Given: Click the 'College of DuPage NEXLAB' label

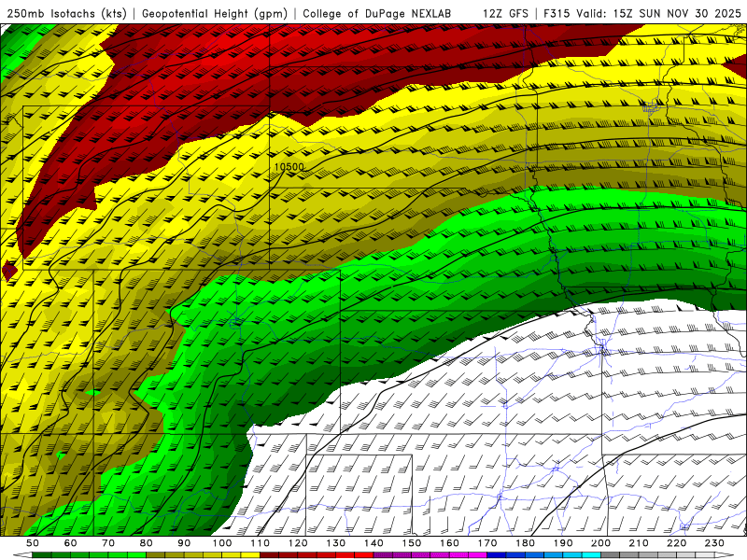Looking at the screenshot, I should click(377, 14).
